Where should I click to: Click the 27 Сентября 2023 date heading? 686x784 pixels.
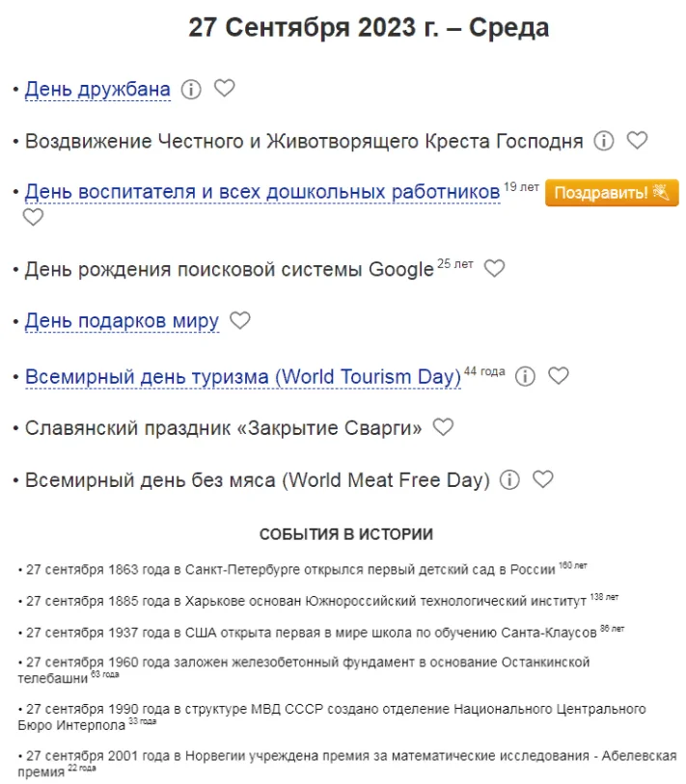(x=369, y=28)
